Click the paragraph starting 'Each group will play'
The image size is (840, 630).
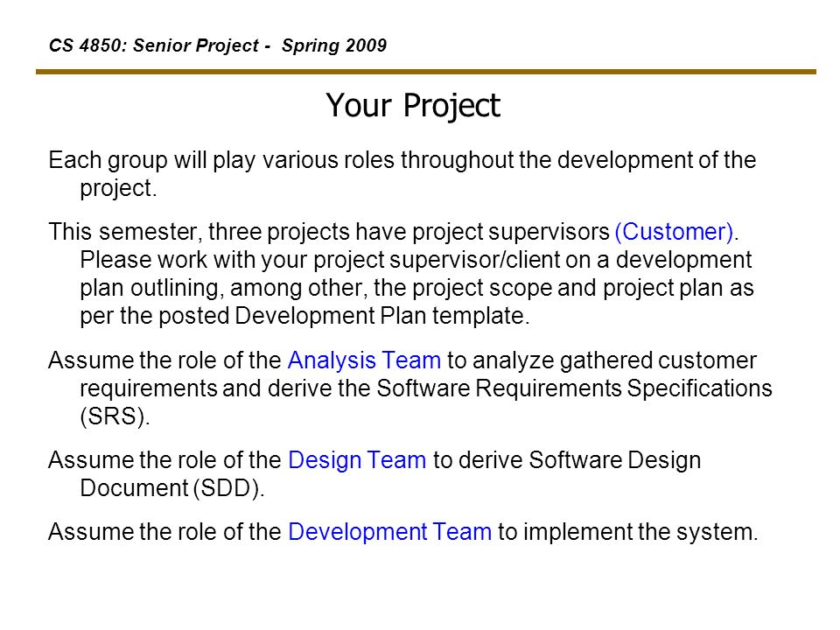[402, 174]
